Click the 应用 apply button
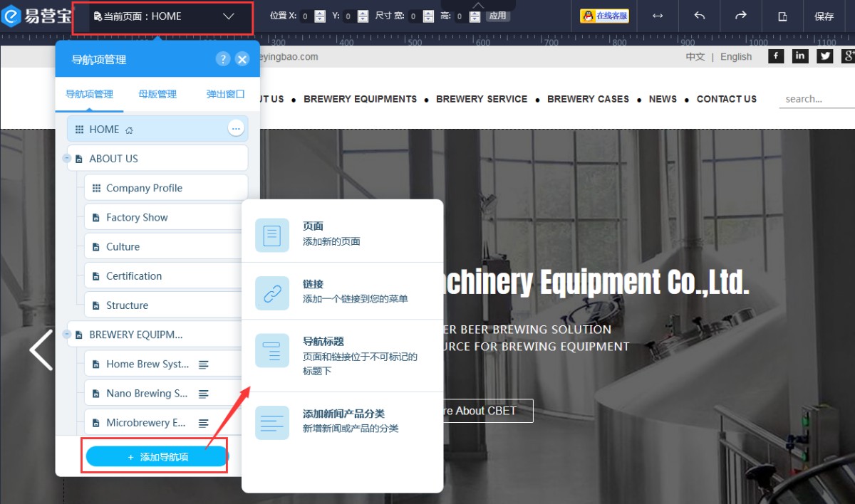This screenshot has height=504, width=855. tap(497, 16)
